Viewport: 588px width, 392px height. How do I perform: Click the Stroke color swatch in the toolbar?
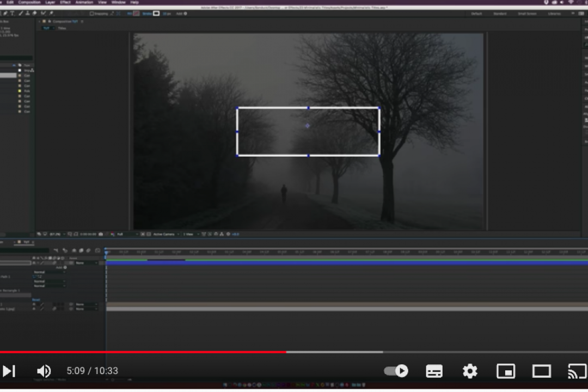point(156,14)
